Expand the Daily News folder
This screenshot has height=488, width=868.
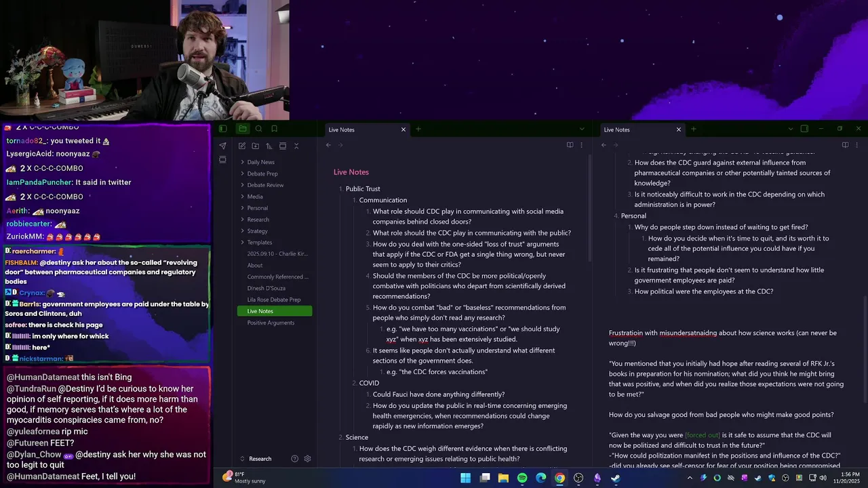click(x=275, y=162)
